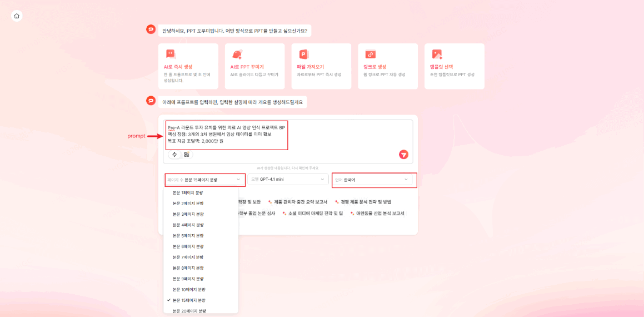Image resolution: width=644 pixels, height=317 pixels.
Task: Select 본문 3페이지 분량 option
Action: 201,214
